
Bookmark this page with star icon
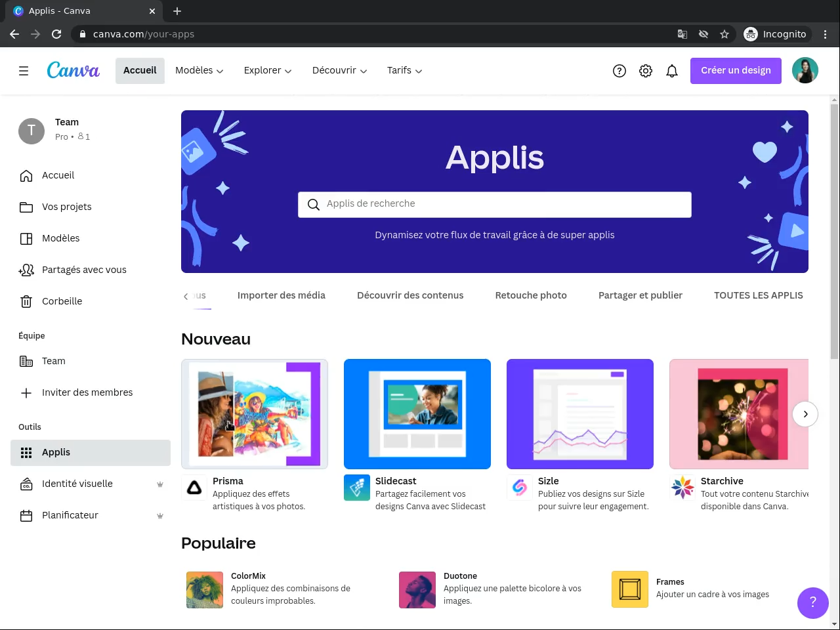coord(724,34)
